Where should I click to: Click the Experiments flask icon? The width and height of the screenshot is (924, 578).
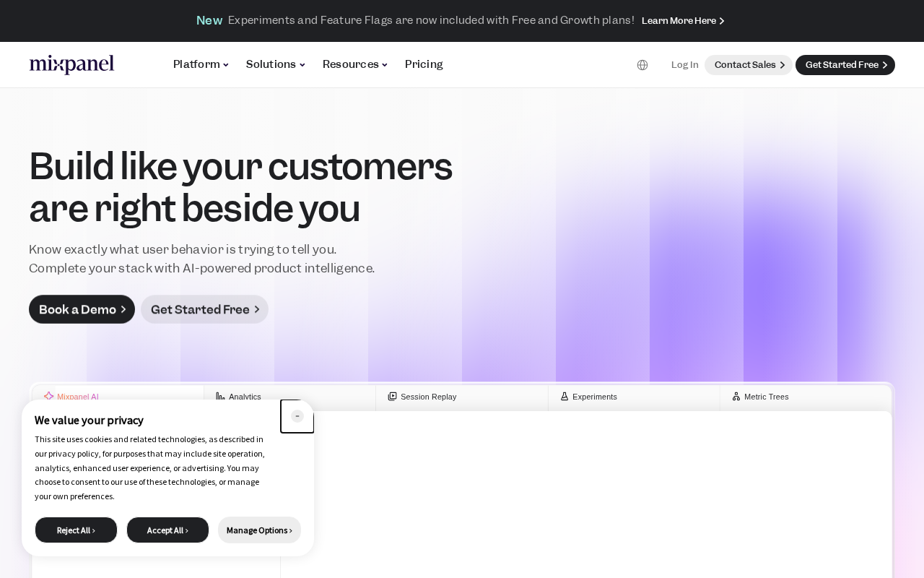click(x=565, y=397)
